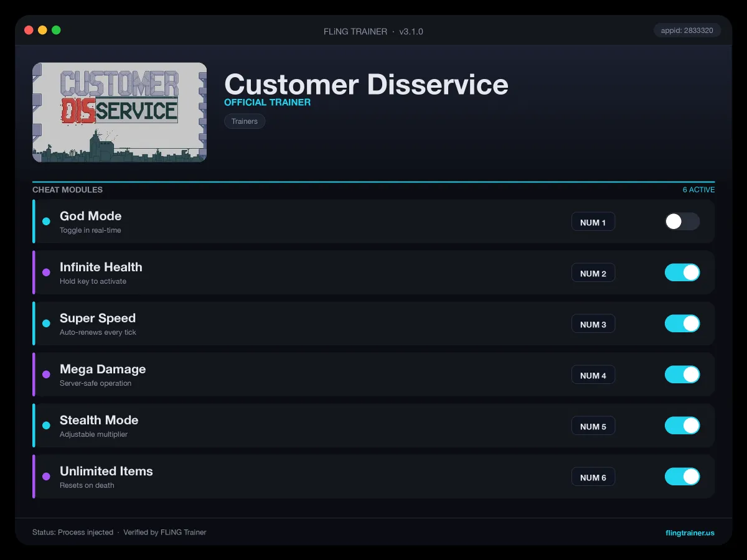Click the Stealth Mode module title

(x=99, y=420)
